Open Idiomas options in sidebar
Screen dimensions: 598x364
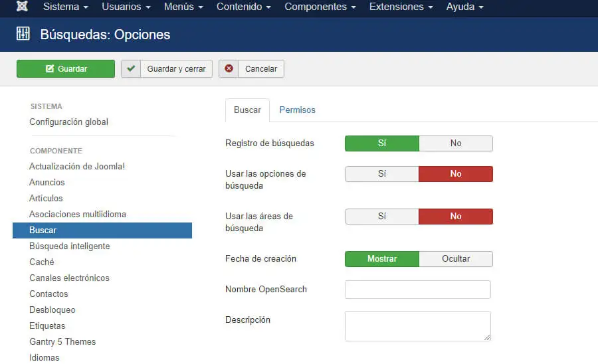[x=45, y=358]
